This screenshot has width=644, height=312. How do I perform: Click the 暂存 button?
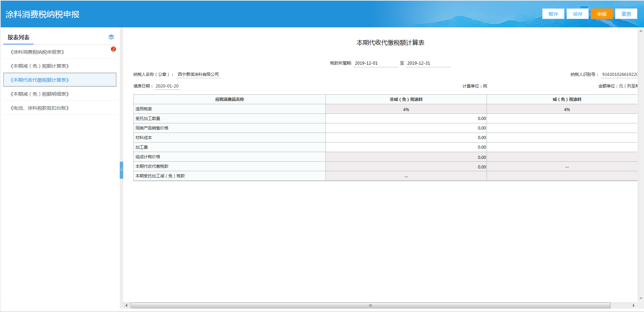(x=553, y=14)
